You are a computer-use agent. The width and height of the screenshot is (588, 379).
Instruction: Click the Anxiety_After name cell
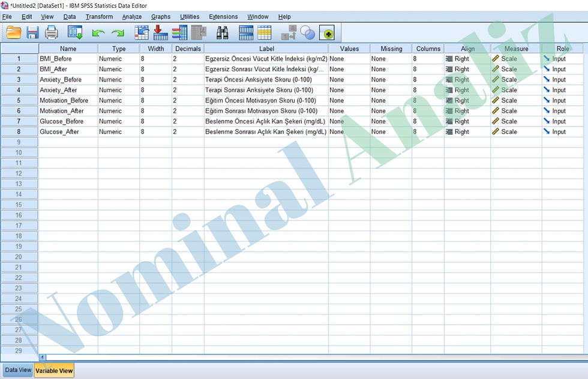pos(68,91)
